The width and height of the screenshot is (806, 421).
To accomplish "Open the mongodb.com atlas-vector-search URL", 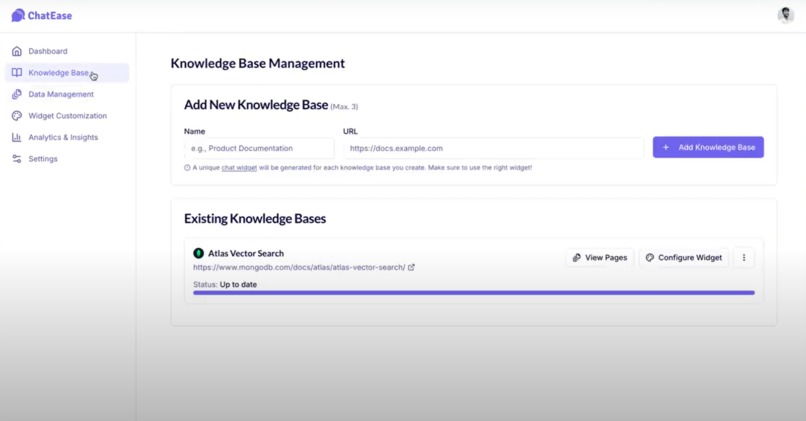I will coord(299,267).
